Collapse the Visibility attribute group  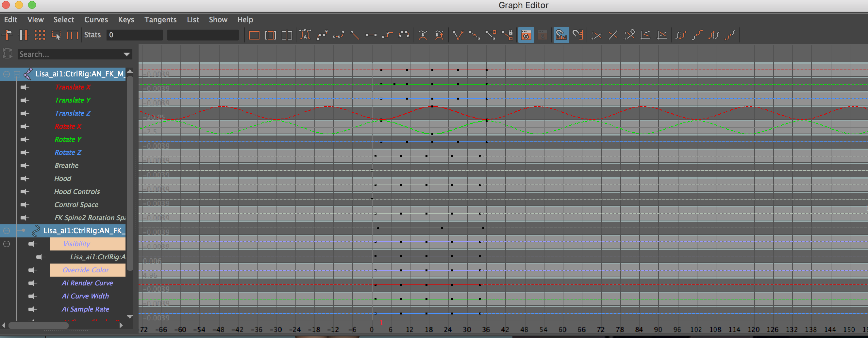pyautogui.click(x=7, y=244)
